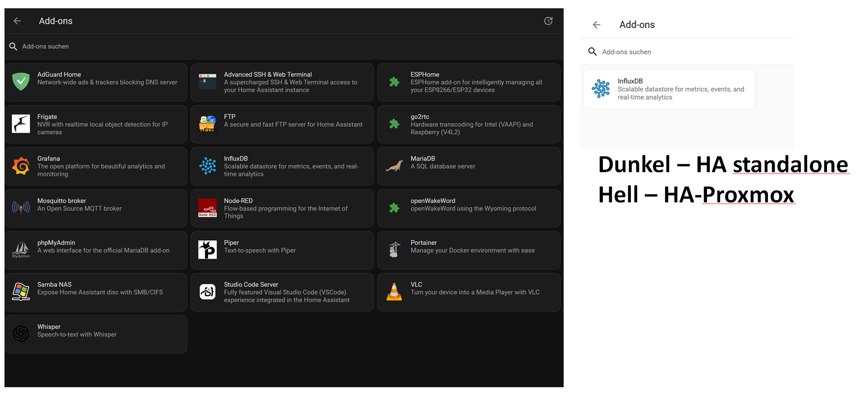Click the dark window 'Add-ons' heading
Viewport: 868px width, 398px height.
tap(55, 21)
